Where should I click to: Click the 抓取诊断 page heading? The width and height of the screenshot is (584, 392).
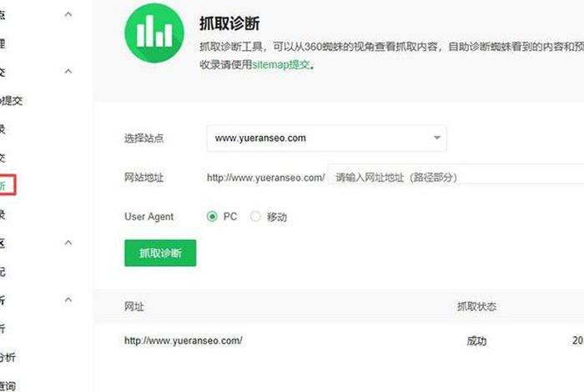click(229, 24)
